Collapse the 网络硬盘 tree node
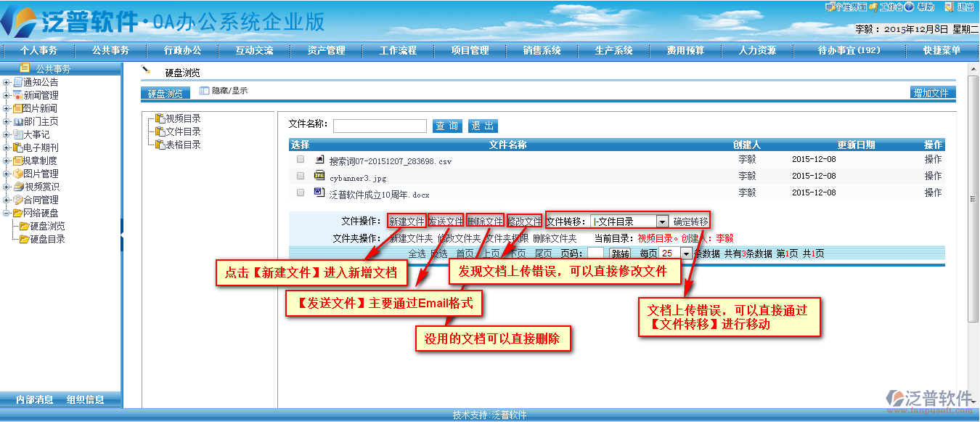 [x=7, y=213]
